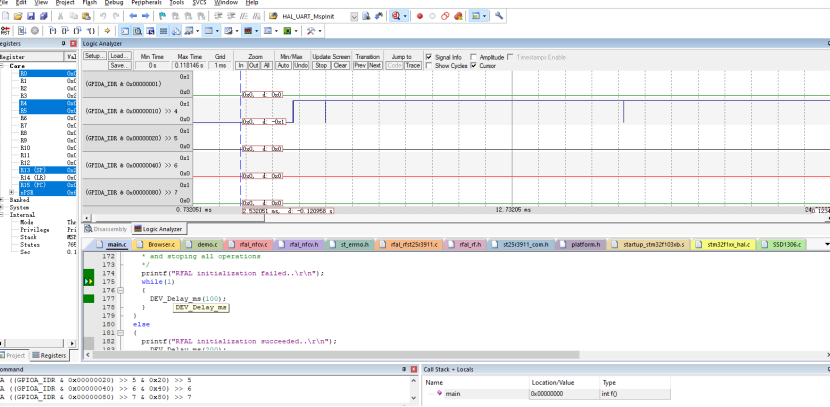
Task: Open the Analysis Windows dropdown arrow
Action: tap(256, 31)
